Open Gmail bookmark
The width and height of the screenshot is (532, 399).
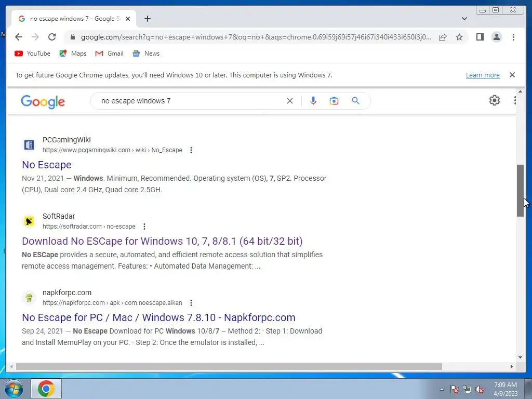click(x=109, y=54)
